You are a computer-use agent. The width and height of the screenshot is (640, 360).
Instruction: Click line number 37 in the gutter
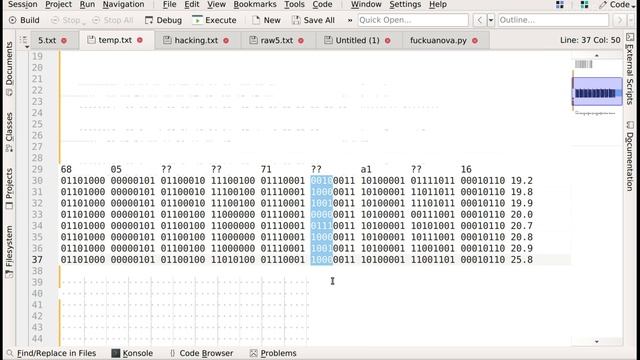tap(37, 260)
